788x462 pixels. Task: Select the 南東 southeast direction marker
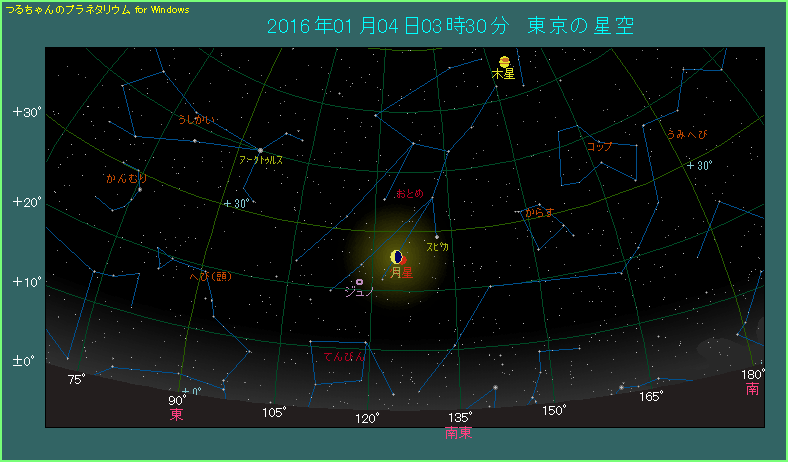[458, 432]
